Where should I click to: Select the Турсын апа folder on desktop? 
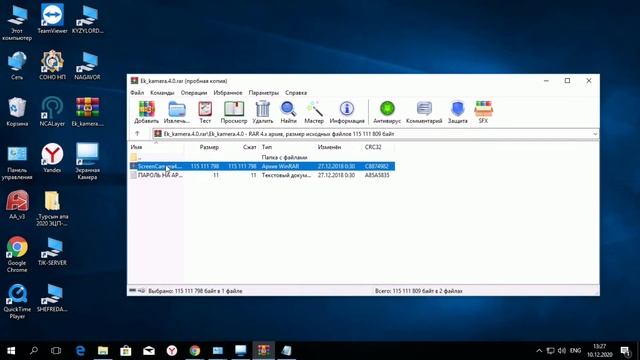[x=52, y=209]
